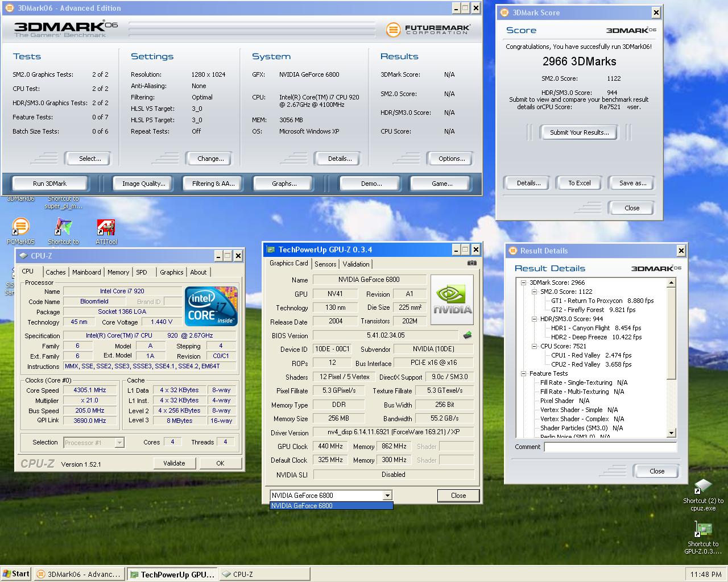Click the Run 3DMark button
Viewport: 728px width, 582px height.
point(49,184)
